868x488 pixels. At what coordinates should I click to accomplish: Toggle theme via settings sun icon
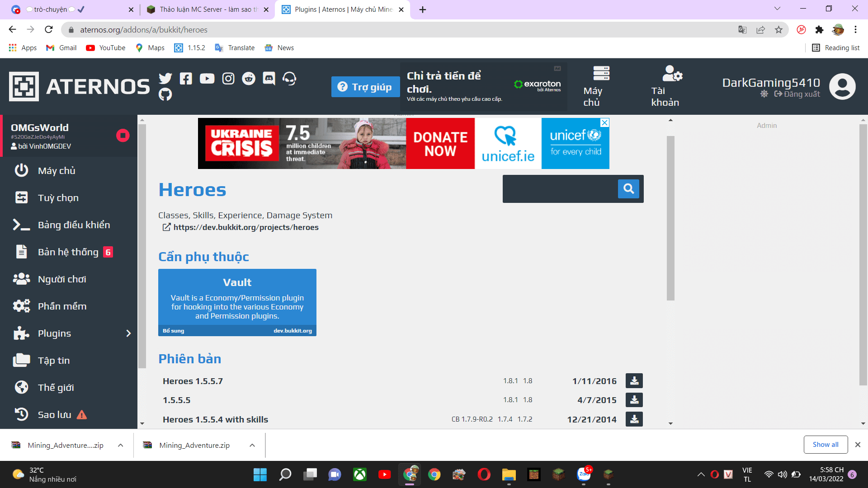click(x=764, y=94)
